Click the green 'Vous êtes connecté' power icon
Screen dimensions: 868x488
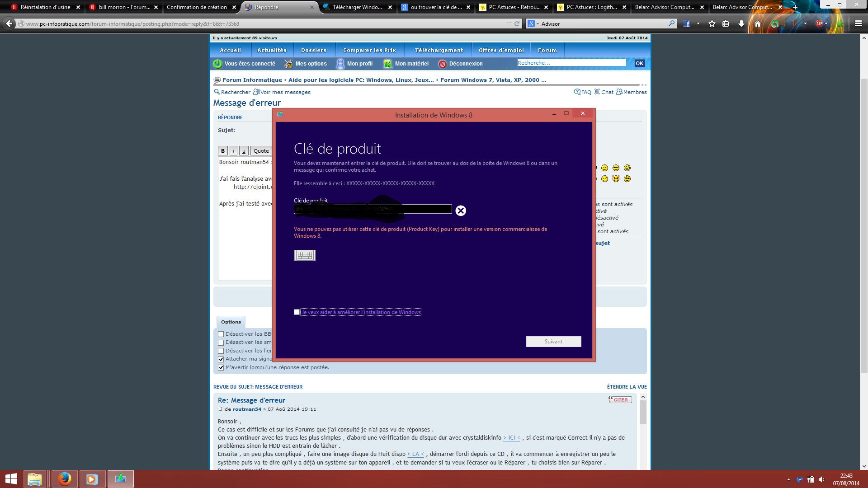click(217, 64)
